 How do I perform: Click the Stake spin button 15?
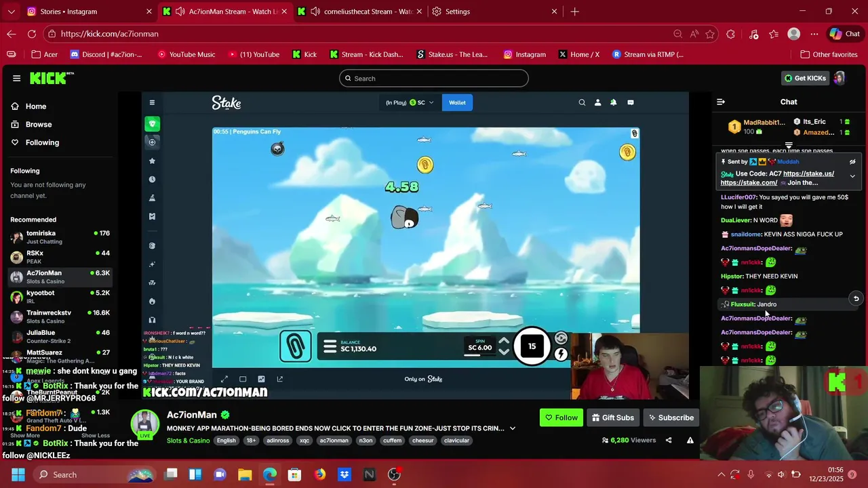click(x=532, y=346)
